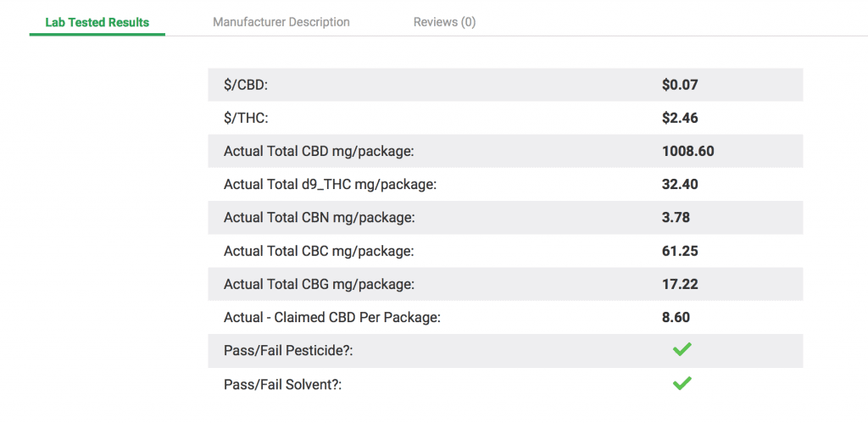This screenshot has width=868, height=423.
Task: Click Actual Total d9_THC mg/package label
Action: pyautogui.click(x=331, y=185)
